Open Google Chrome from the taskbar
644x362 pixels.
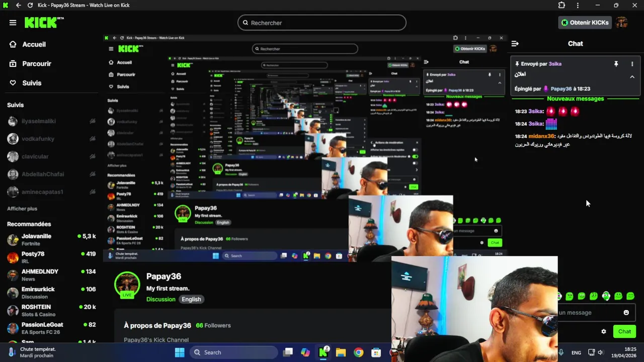[358, 352]
